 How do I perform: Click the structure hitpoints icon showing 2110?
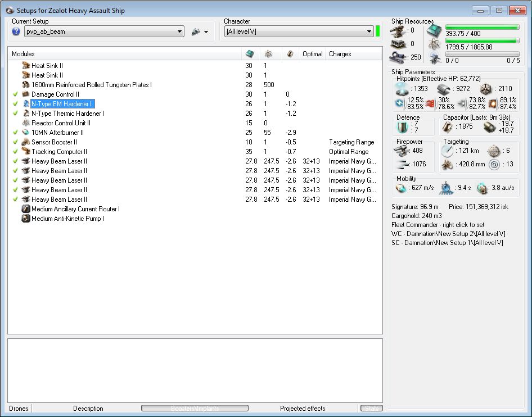486,89
